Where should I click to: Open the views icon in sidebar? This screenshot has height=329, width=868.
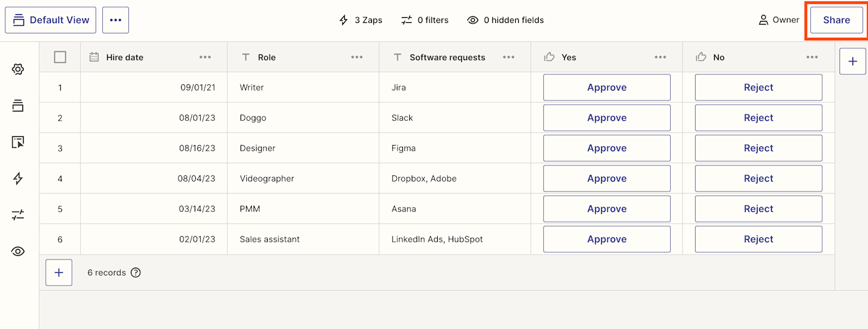tap(18, 106)
